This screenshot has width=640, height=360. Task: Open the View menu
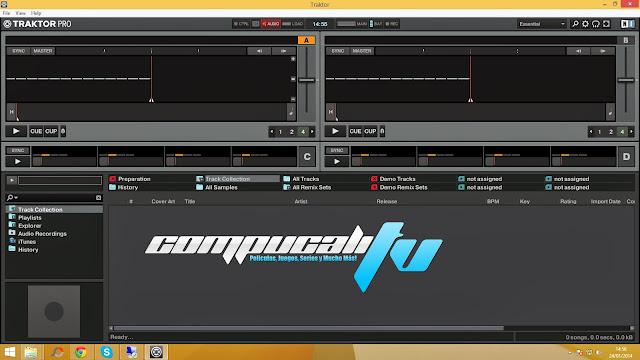point(20,13)
